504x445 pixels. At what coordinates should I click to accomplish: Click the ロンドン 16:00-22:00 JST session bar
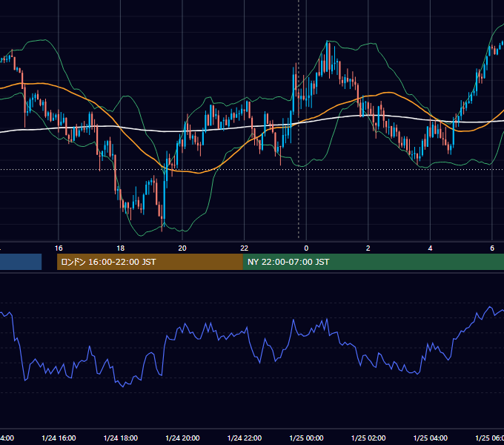click(x=150, y=262)
